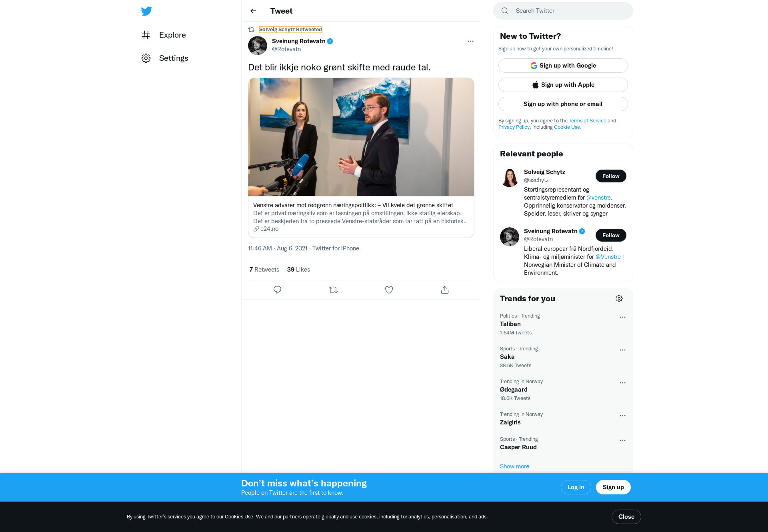
Task: Open more options for the Ødegaard trend
Action: coord(622,383)
